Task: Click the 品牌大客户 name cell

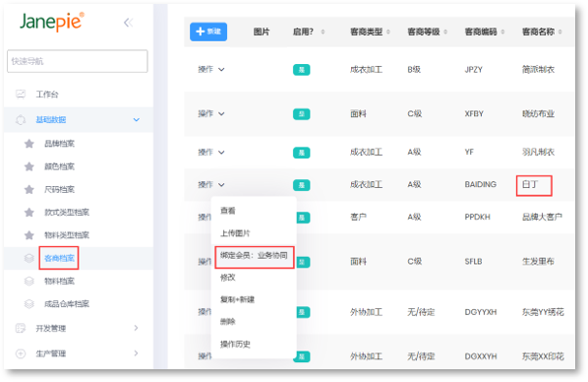Action: point(542,218)
